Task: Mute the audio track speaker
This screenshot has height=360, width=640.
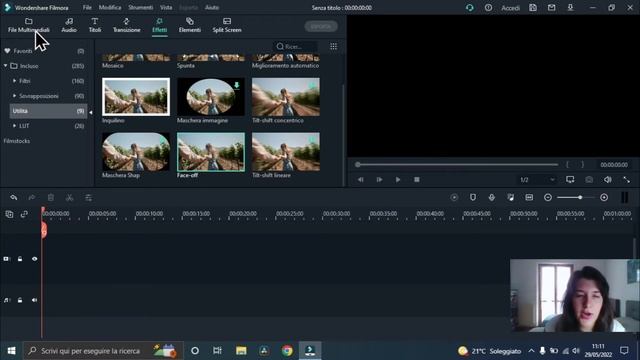Action: click(x=34, y=300)
